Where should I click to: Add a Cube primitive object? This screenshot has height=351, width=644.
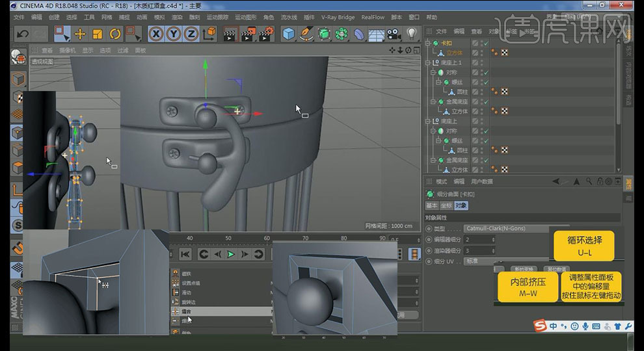[289, 34]
